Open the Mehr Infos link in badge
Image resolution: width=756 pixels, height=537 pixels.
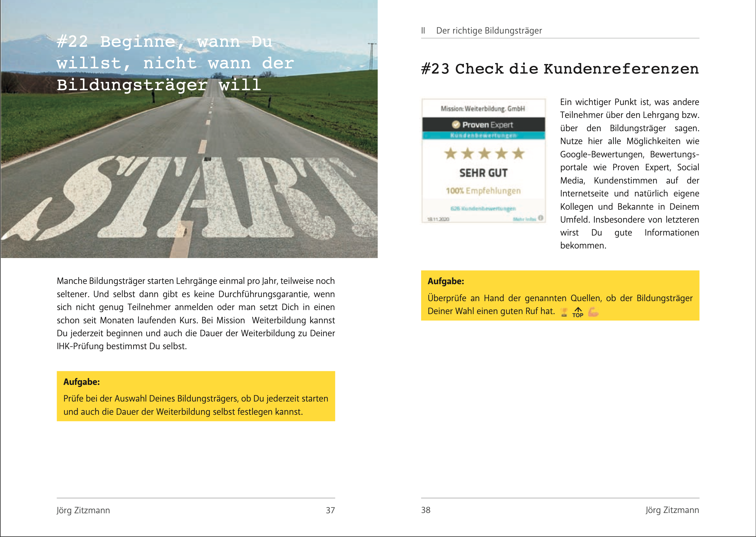(524, 219)
